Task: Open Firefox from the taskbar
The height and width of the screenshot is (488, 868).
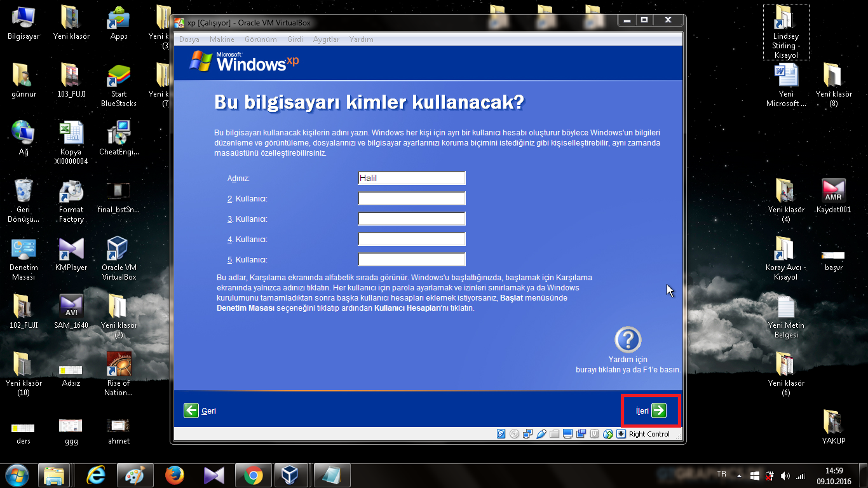Action: click(x=175, y=475)
